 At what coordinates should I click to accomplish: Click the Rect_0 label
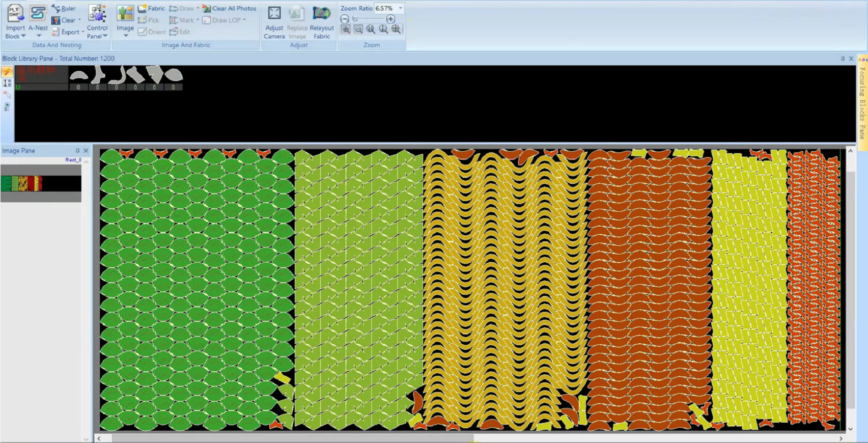tap(73, 160)
